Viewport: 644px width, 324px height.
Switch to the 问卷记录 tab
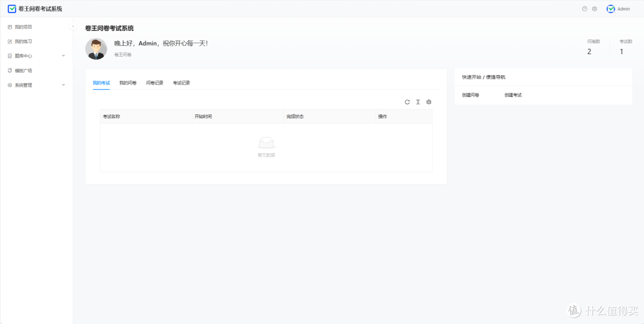(x=154, y=83)
